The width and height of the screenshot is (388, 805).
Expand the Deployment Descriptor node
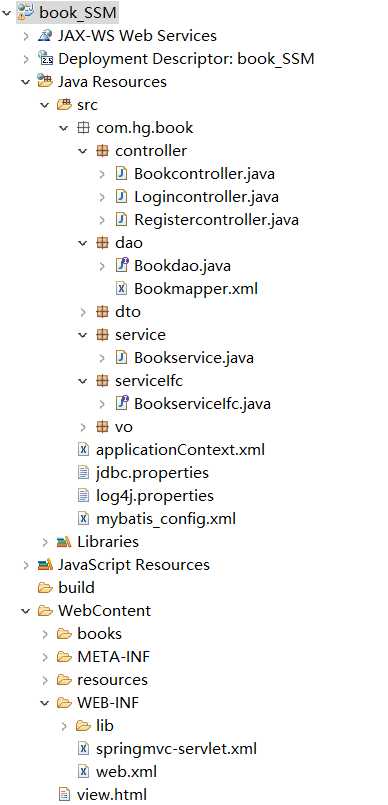26,59
